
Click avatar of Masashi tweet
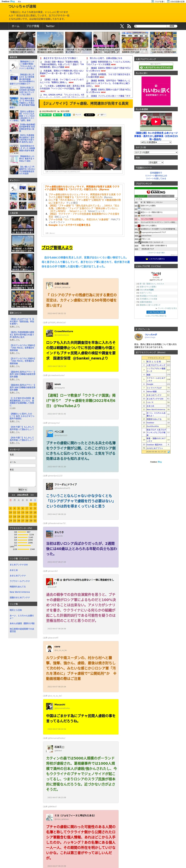pos(50,706)
